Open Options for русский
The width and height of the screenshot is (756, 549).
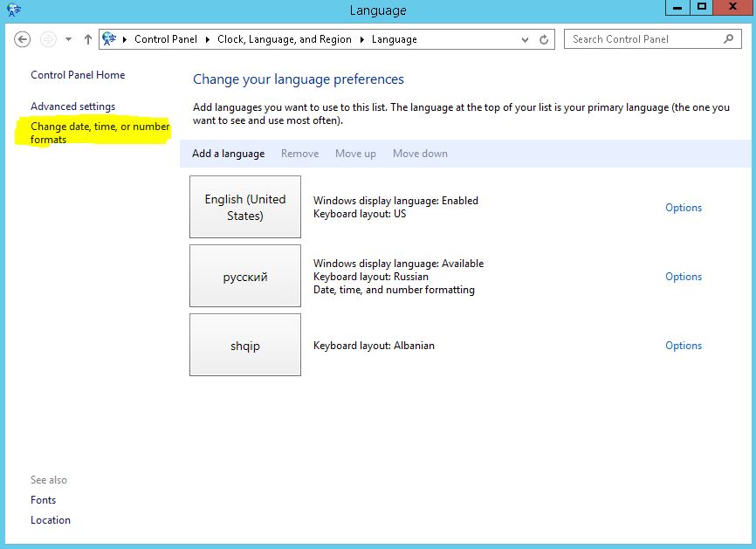click(x=684, y=276)
